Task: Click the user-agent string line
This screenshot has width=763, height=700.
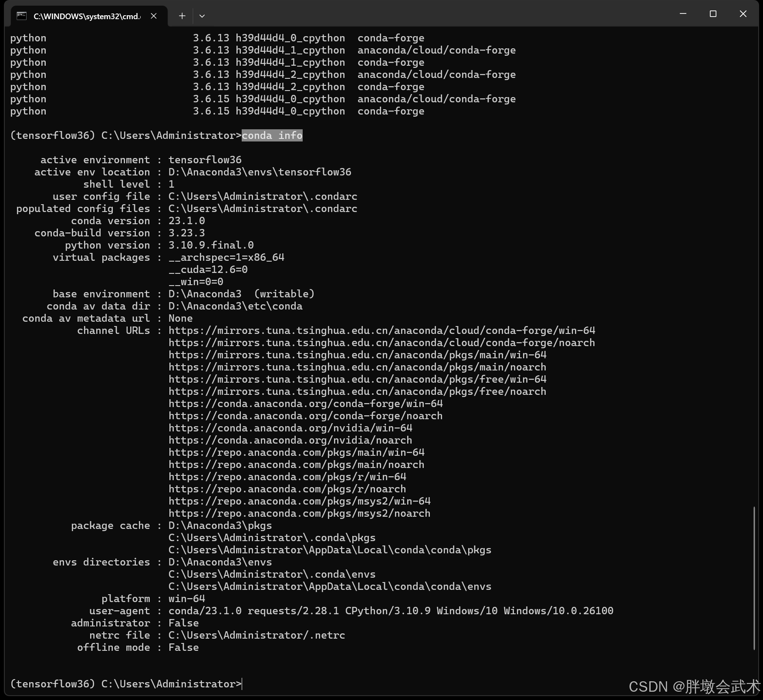Action: (391, 611)
